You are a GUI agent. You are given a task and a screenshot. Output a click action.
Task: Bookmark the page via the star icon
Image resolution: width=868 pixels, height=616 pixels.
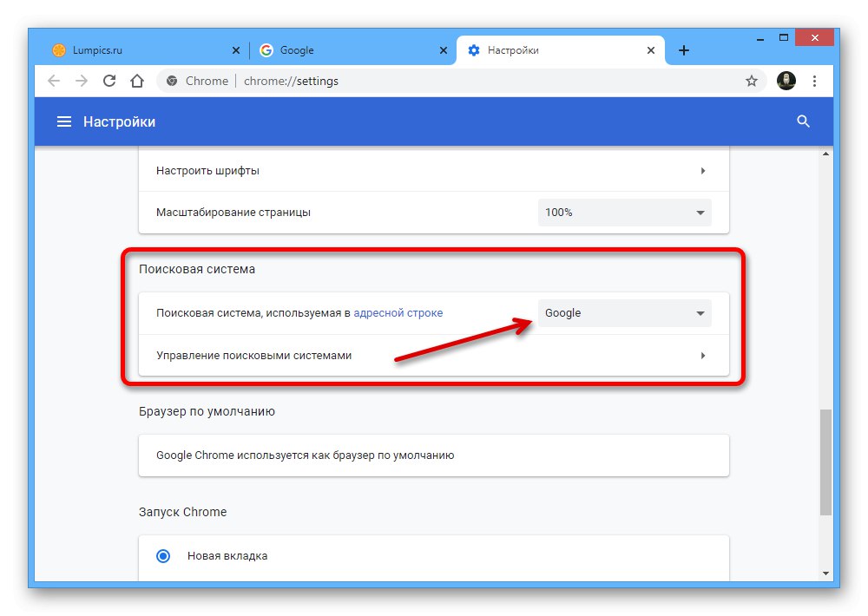[752, 80]
